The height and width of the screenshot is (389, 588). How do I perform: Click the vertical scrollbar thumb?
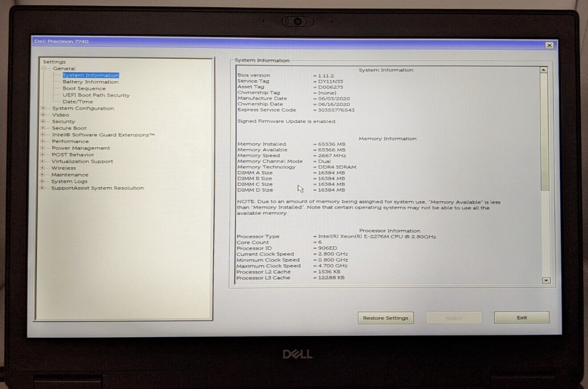point(545,132)
